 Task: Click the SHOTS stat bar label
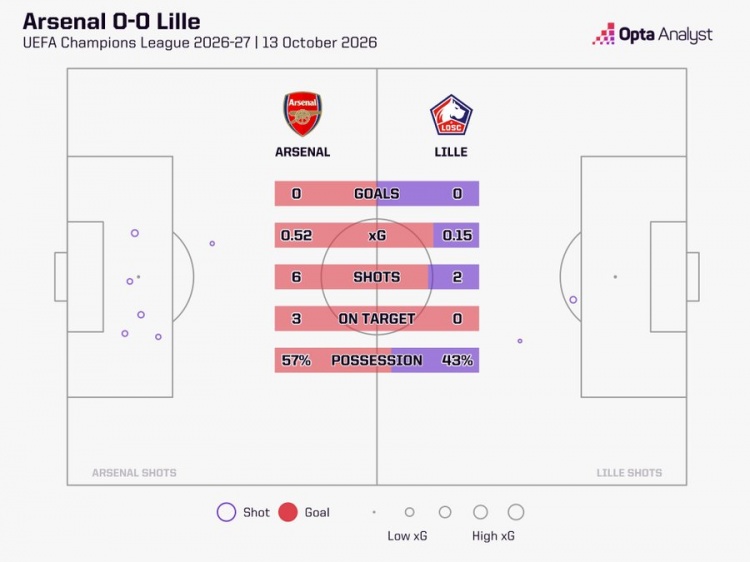click(376, 277)
